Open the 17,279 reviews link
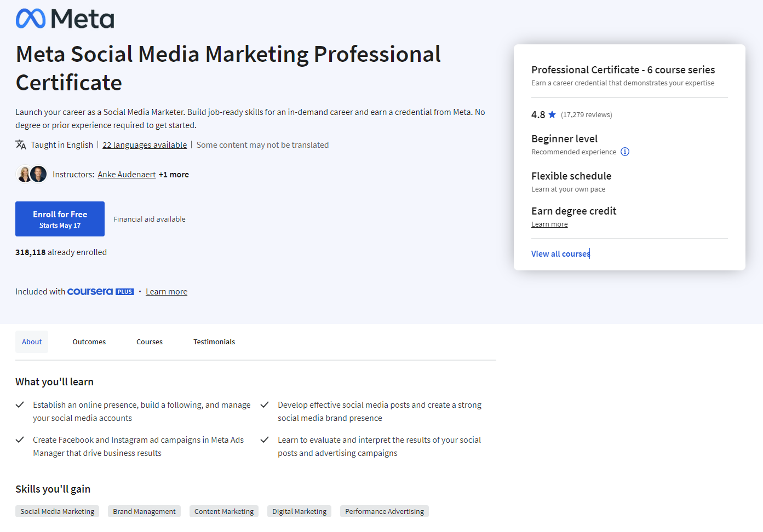The width and height of the screenshot is (763, 532). tap(587, 114)
